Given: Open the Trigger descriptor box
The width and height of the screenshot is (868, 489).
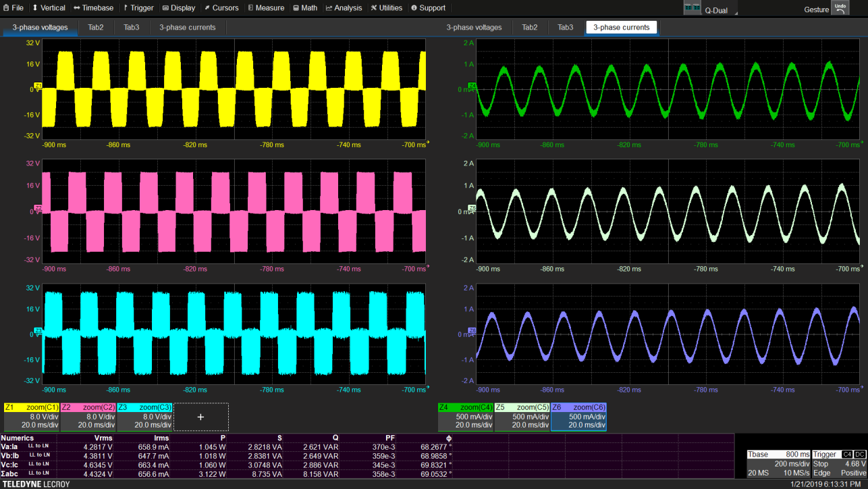Looking at the screenshot, I should pos(839,463).
